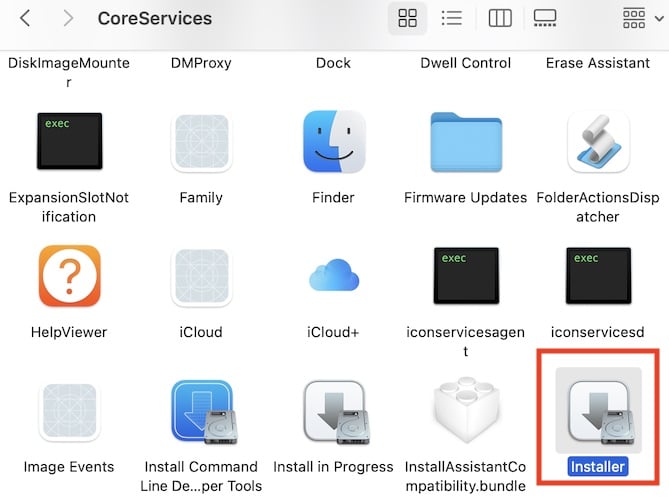This screenshot has height=500, width=669.
Task: Switch to column view
Action: [499, 18]
